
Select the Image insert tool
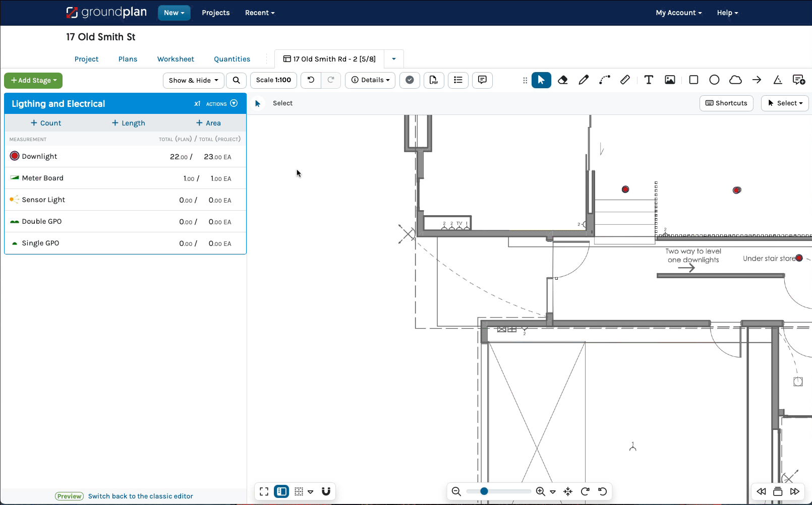point(670,80)
